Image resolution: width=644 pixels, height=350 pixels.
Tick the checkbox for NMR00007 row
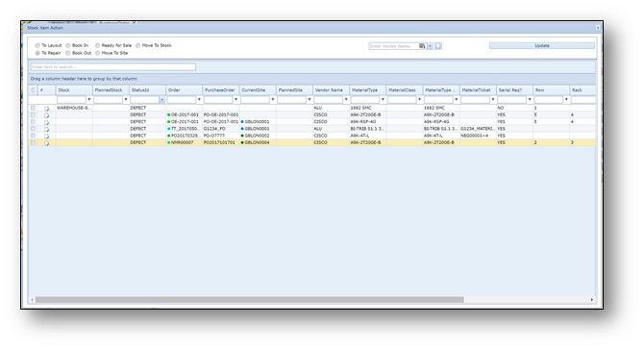(33, 142)
